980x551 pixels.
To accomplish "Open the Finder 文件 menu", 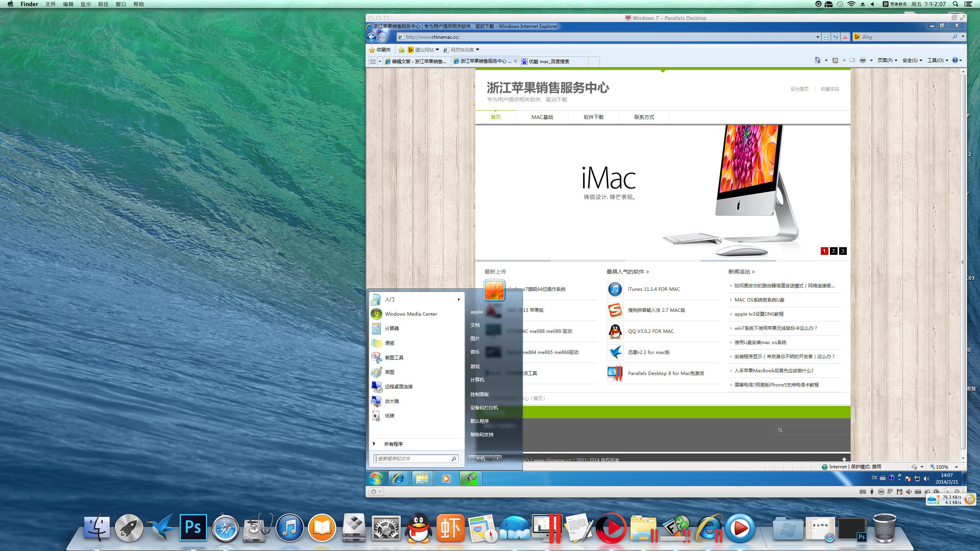I will tap(51, 4).
